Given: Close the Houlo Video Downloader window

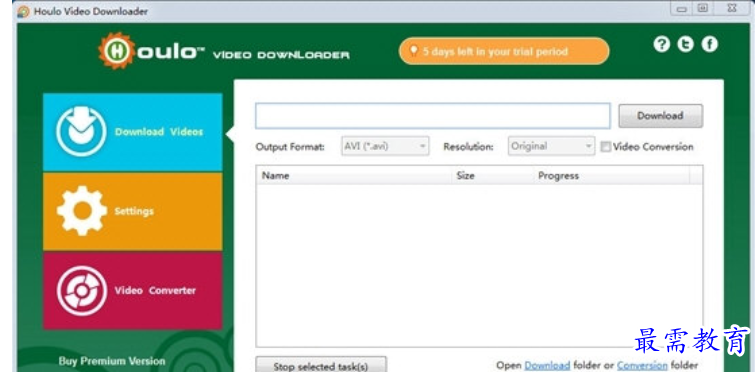Looking at the screenshot, I should point(732,9).
